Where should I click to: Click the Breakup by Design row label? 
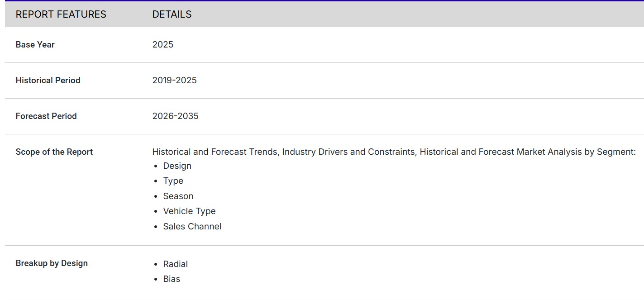[x=52, y=263]
